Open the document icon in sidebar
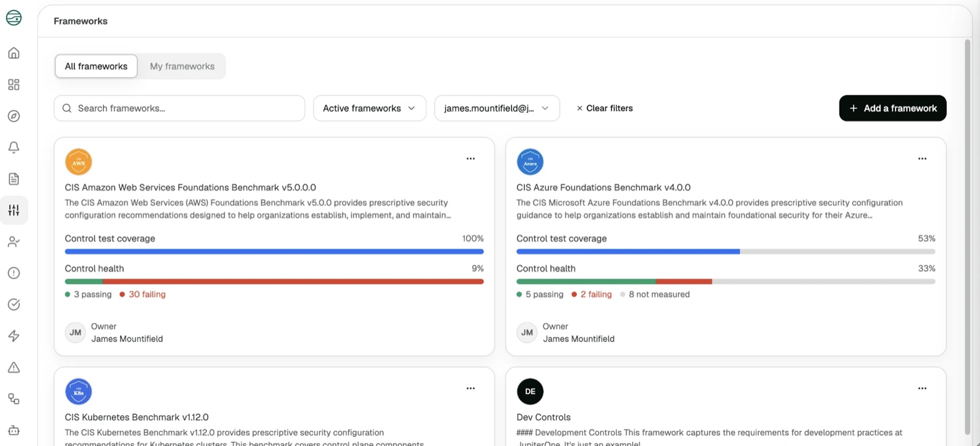 13,179
